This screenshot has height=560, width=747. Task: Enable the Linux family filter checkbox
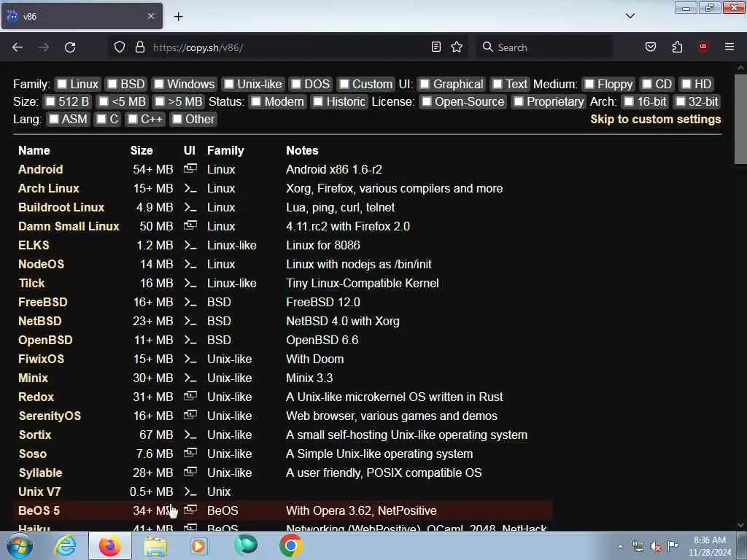coord(62,84)
